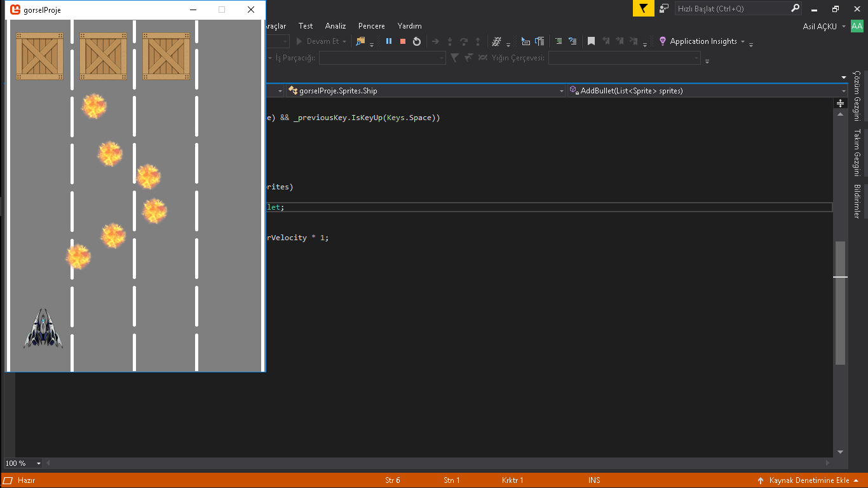This screenshot has width=868, height=488.
Task: Toggle a bookmark on the current line
Action: (x=591, y=41)
